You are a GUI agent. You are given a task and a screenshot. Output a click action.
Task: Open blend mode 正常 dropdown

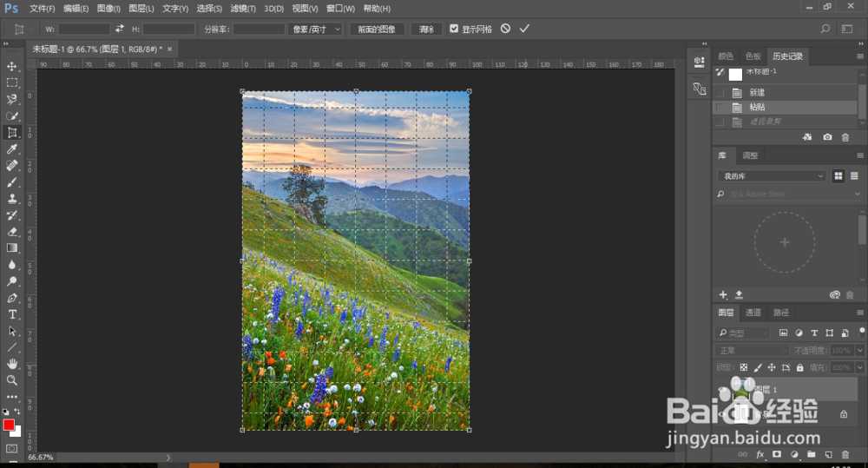pos(751,351)
